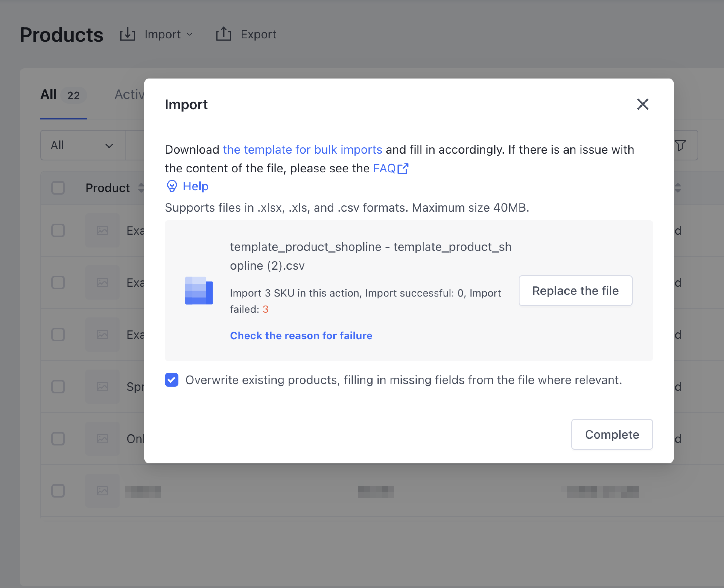
Task: Uncheck Overwrite existing products checkbox
Action: click(171, 380)
